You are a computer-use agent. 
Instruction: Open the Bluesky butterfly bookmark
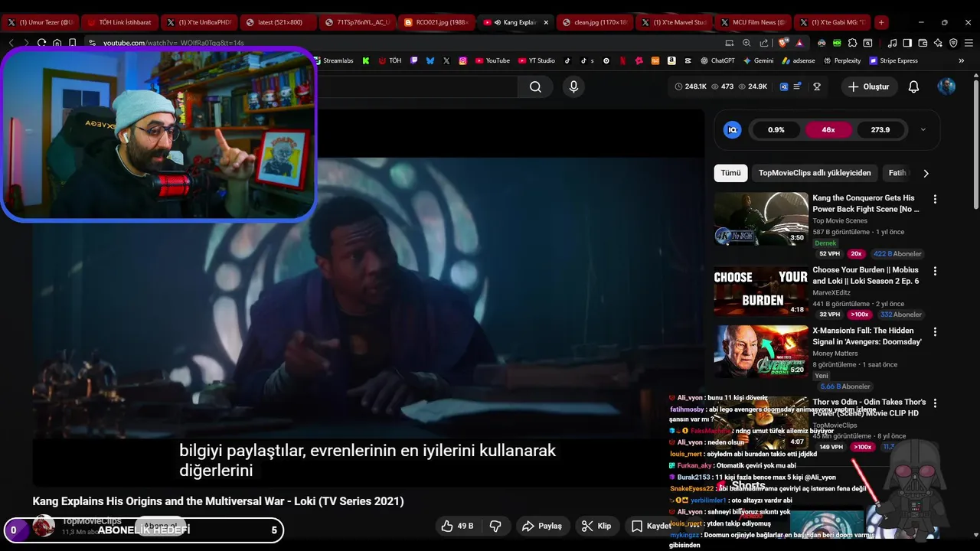tap(430, 60)
